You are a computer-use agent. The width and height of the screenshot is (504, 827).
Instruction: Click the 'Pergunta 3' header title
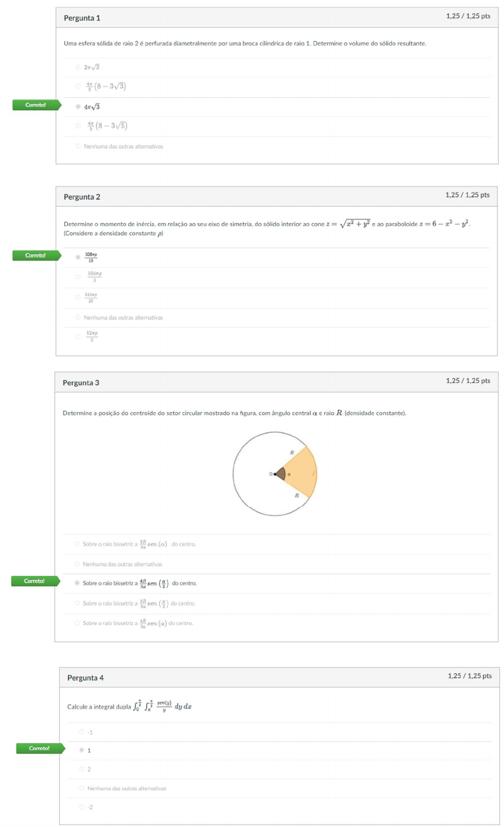(81, 383)
